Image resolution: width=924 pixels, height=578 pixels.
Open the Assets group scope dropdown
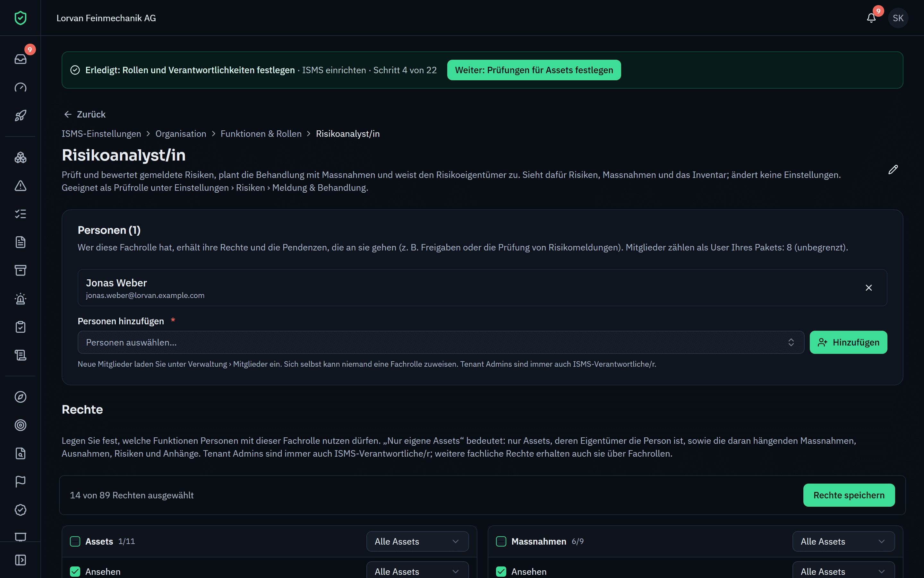click(417, 541)
